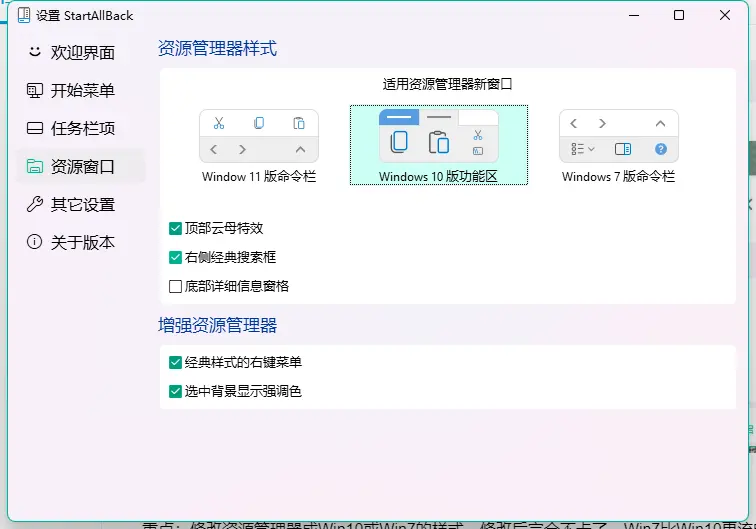Click the Windows 10 版功能区 label

pos(438,176)
